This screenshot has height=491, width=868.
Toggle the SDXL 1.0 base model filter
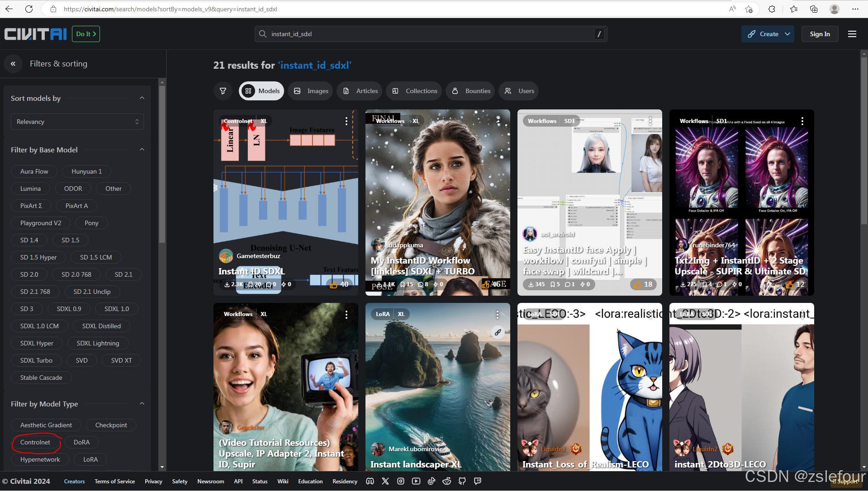point(117,309)
